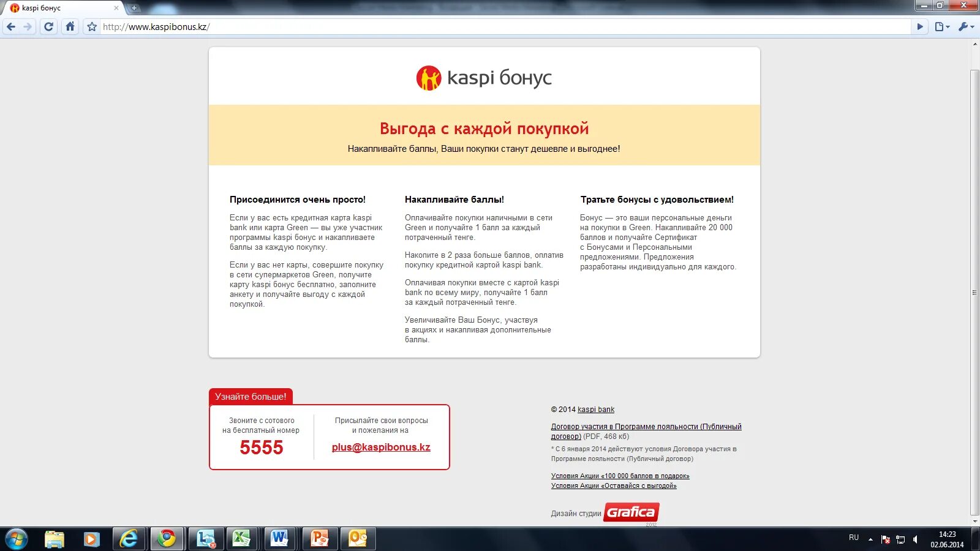The height and width of the screenshot is (551, 980).
Task: Click heading Присоединится очень просто!
Action: pos(298,200)
